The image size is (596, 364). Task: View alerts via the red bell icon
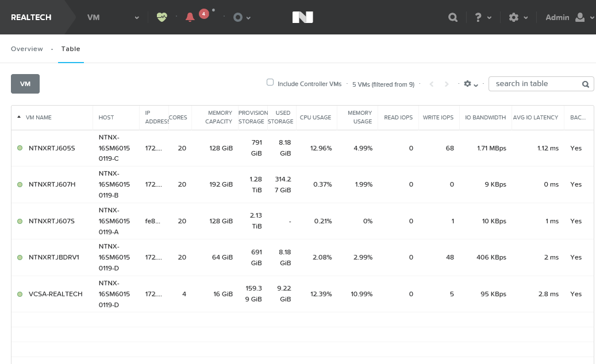pyautogui.click(x=190, y=17)
